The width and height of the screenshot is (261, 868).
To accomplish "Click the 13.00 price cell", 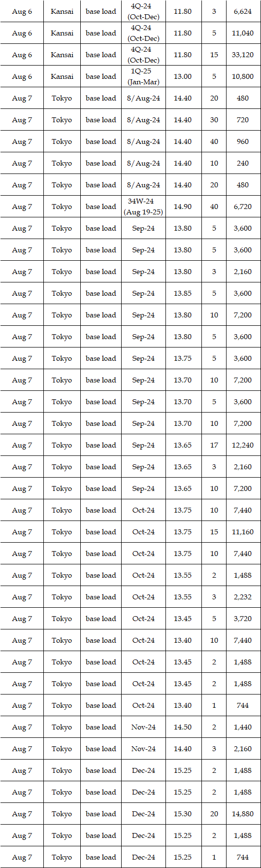I will click(x=183, y=76).
